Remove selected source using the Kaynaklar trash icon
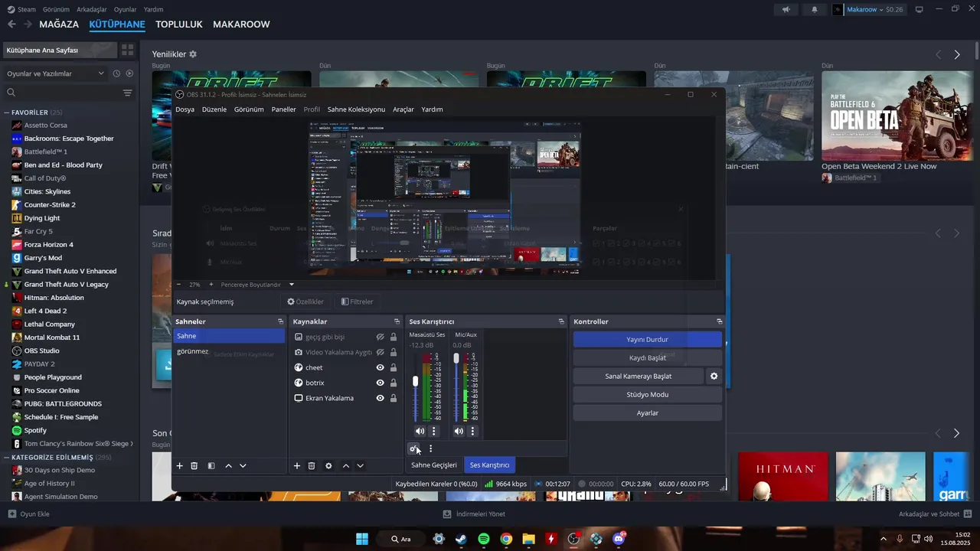Screen dimensions: 980x551 click(x=312, y=465)
